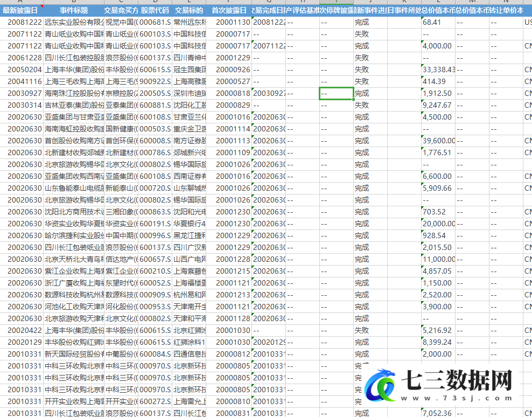Click the value cell 4,000.00
The height and width of the screenshot is (417, 532).
click(x=438, y=46)
